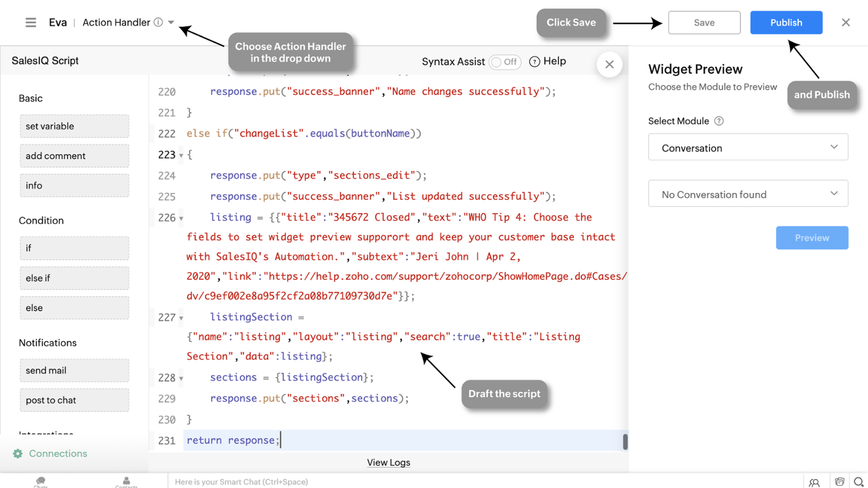Click the Help question mark icon
868x488 pixels.
click(x=534, y=62)
